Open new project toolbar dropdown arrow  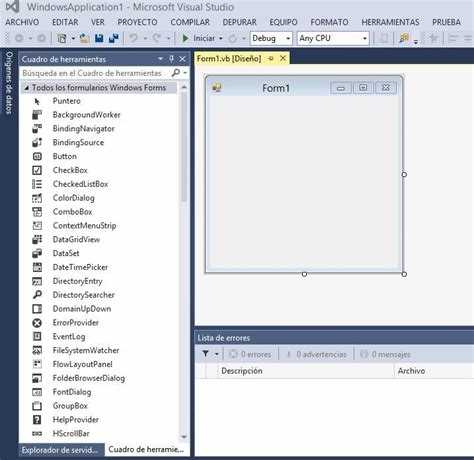point(73,39)
